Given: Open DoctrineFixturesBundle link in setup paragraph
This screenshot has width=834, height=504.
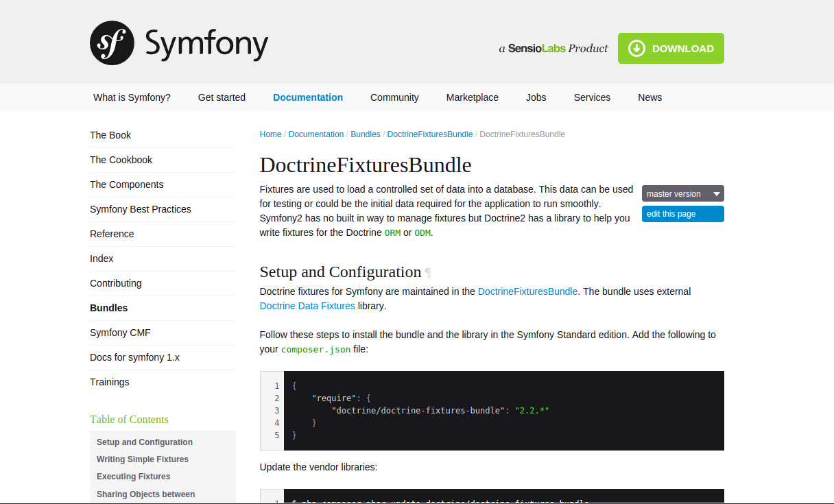Looking at the screenshot, I should click(527, 291).
